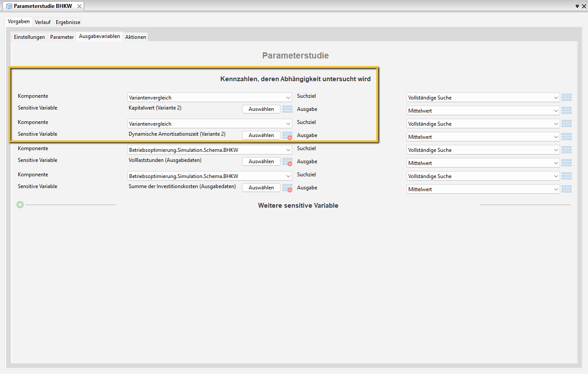Image resolution: width=588 pixels, height=374 pixels.
Task: Click list icon right of last Mittelwert dropdown
Action: click(567, 189)
